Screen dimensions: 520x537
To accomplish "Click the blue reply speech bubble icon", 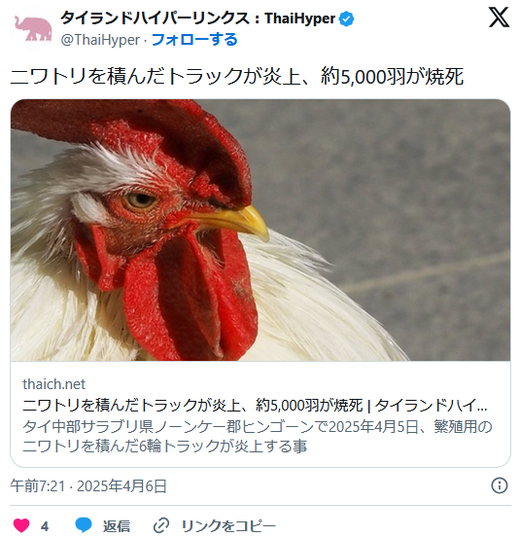I will (x=83, y=525).
